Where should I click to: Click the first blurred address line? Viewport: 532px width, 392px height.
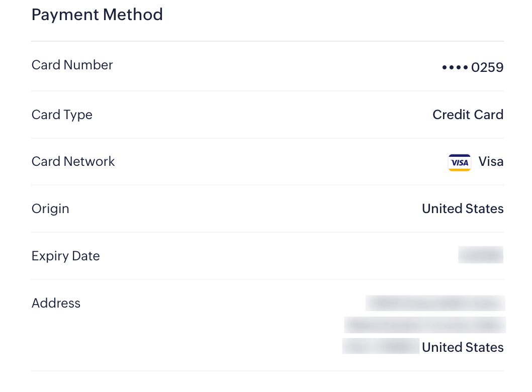435,303
